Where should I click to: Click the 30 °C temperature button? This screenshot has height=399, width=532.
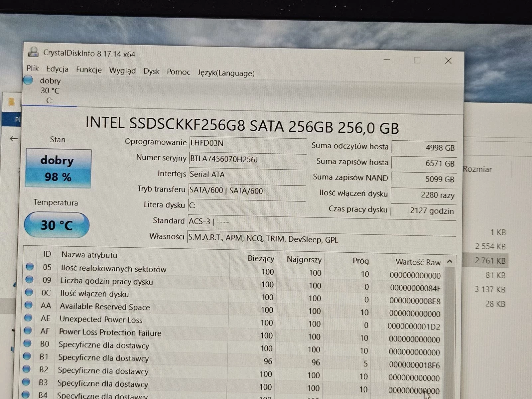pos(57,225)
